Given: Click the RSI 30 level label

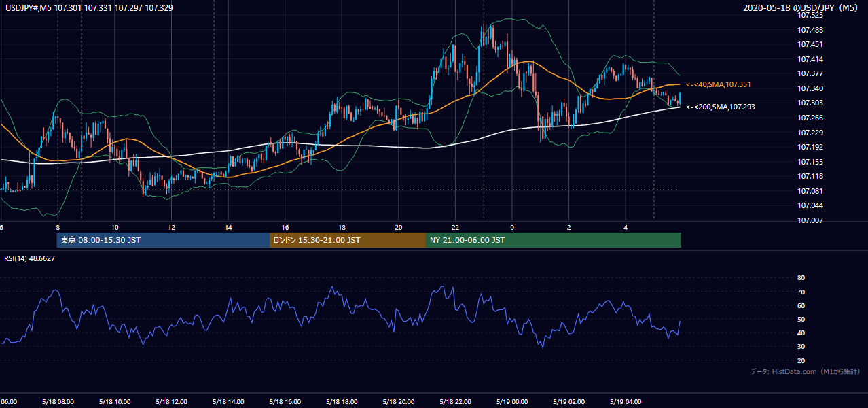Looking at the screenshot, I should point(801,347).
